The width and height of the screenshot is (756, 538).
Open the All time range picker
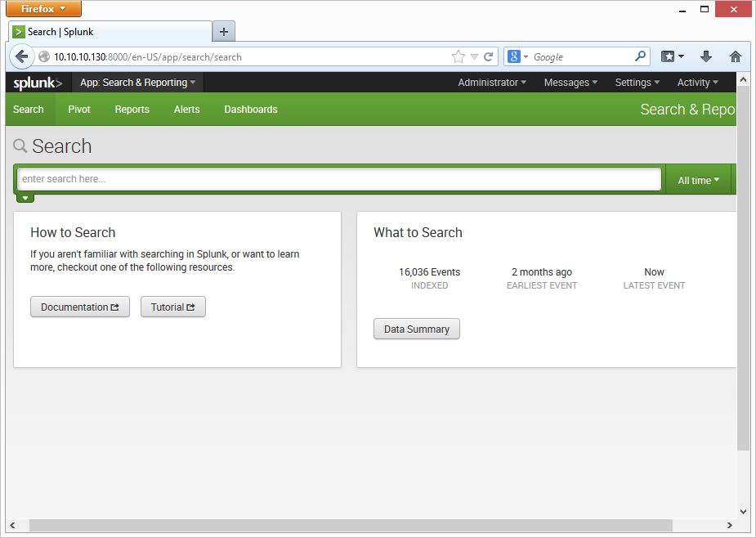[x=698, y=180]
